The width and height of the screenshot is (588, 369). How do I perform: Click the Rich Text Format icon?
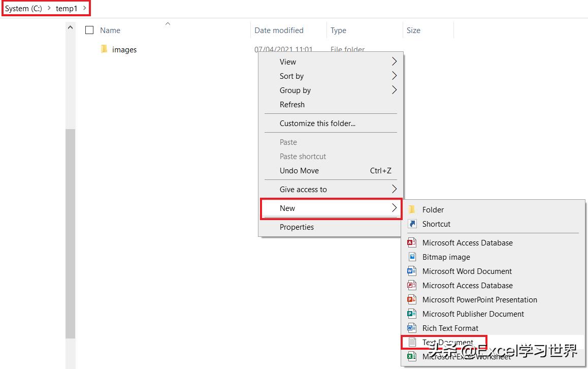point(412,328)
